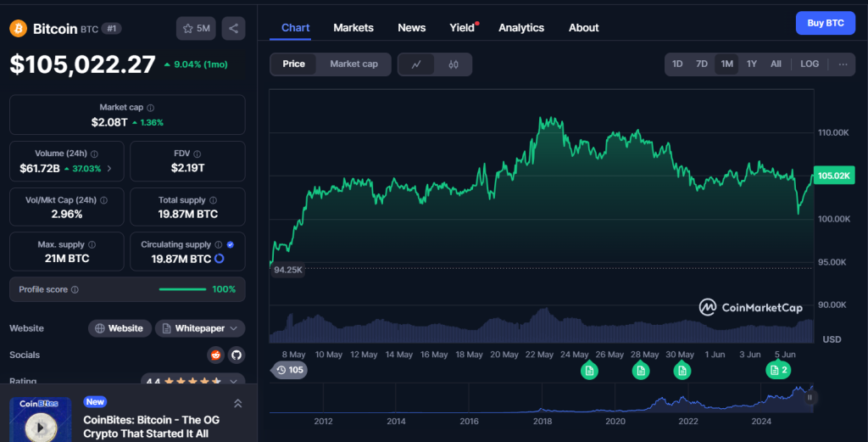Open the Yield tab
This screenshot has height=442, width=868.
[x=462, y=28]
